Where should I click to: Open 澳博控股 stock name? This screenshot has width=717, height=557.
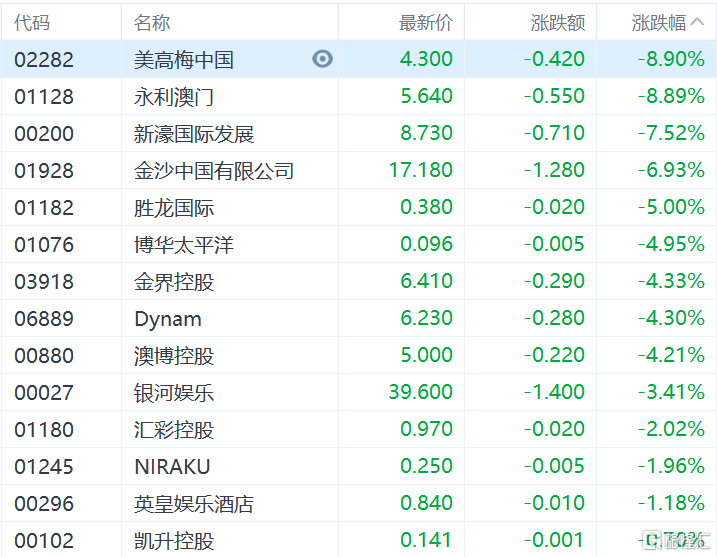(x=174, y=356)
